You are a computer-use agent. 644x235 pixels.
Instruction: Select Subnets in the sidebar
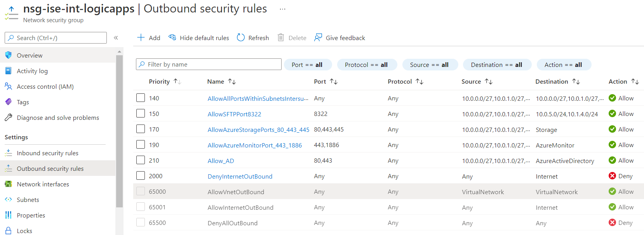(x=58, y=200)
